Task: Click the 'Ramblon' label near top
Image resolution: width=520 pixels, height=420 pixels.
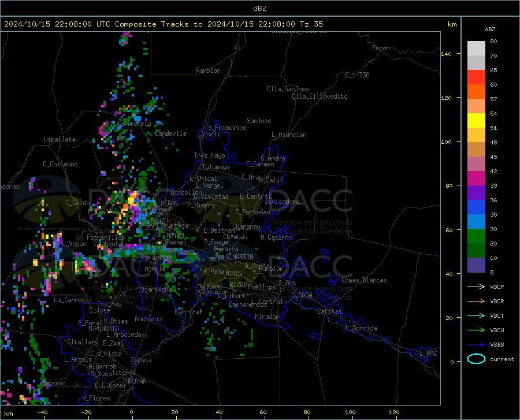Action: click(x=208, y=70)
